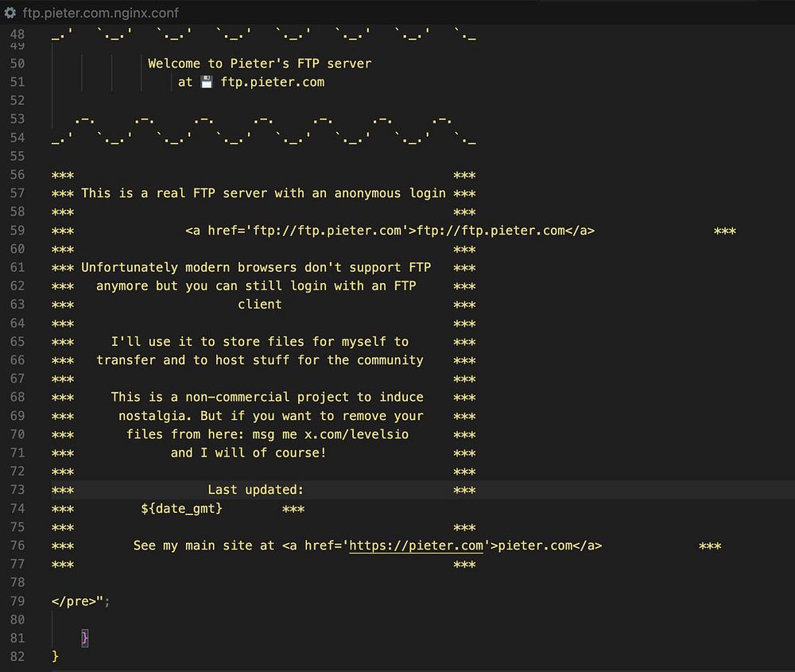Click the gear icon beside the file name
This screenshot has height=672, width=795.
(10, 13)
